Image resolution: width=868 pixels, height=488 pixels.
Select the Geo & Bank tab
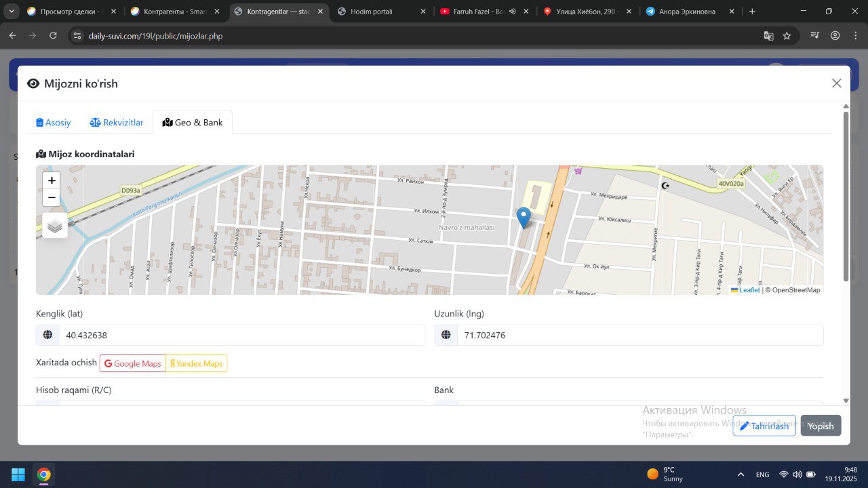pyautogui.click(x=193, y=123)
